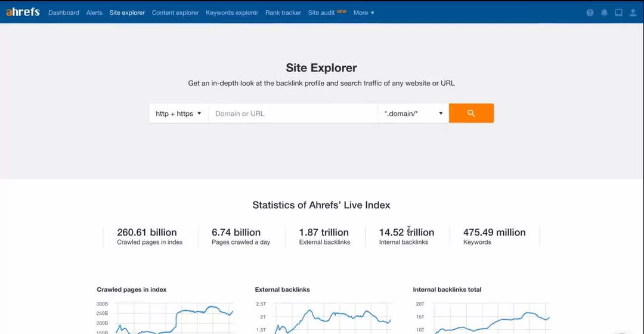This screenshot has width=644, height=334.
Task: Open Alerts from the top navigation
Action: tap(94, 13)
